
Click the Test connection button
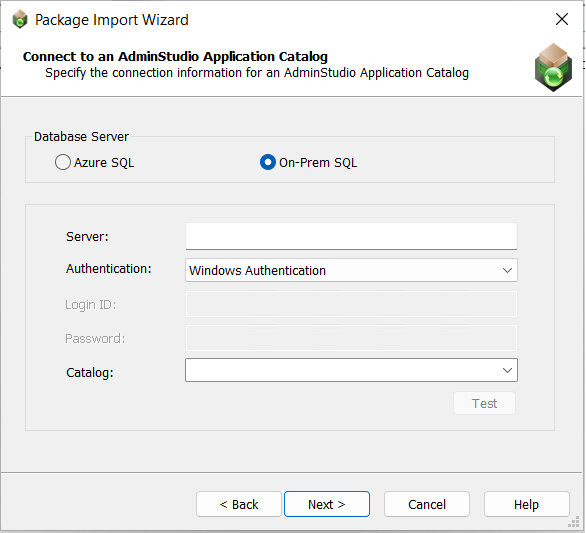(x=484, y=403)
